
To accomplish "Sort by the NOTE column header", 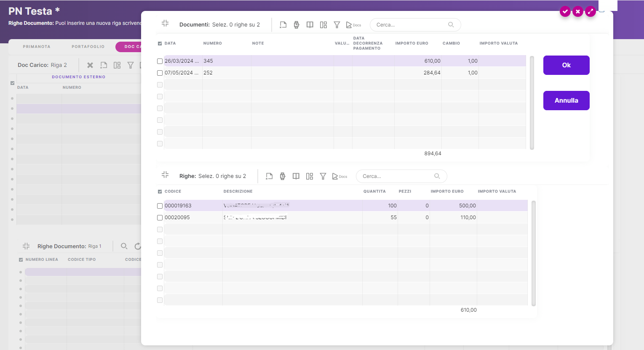I will [x=258, y=43].
